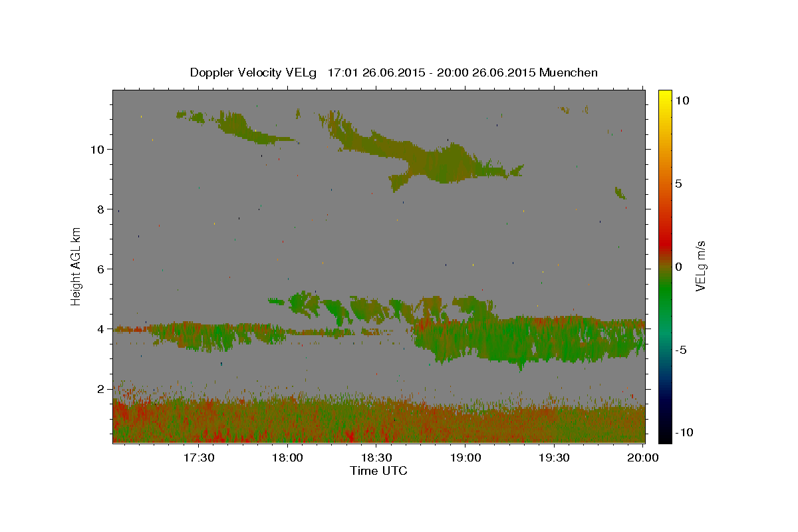The width and height of the screenshot is (798, 532).
Task: Click the colorbar value 0
Action: [x=678, y=267]
